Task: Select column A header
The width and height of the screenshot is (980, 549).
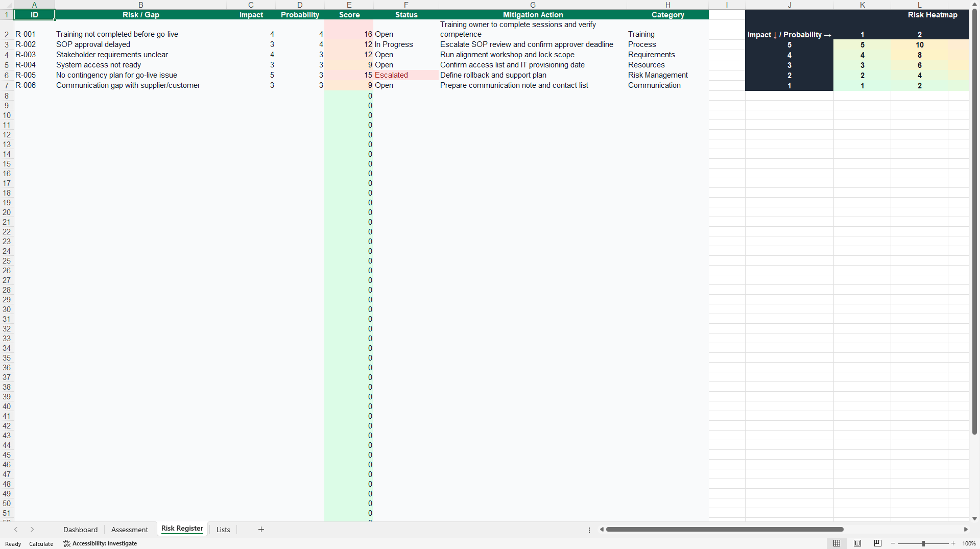Action: coord(34,5)
